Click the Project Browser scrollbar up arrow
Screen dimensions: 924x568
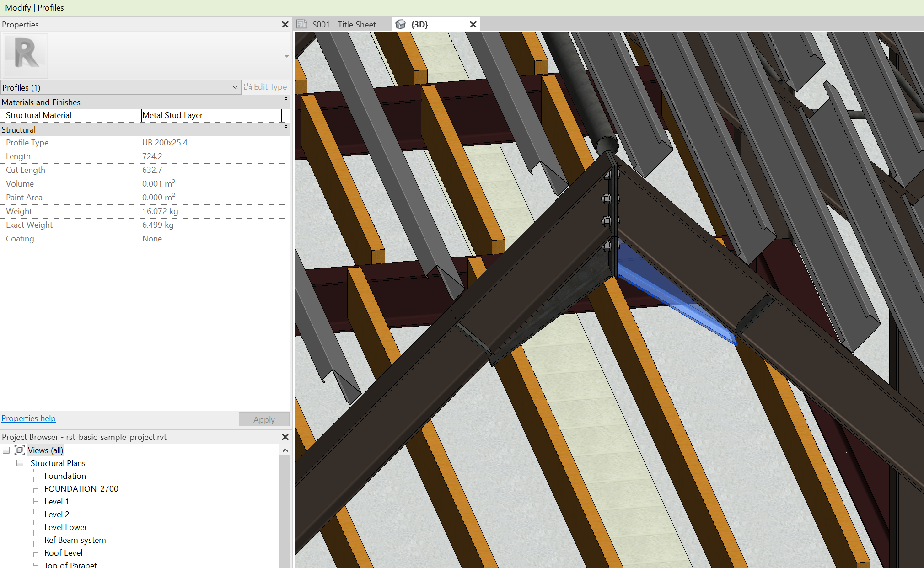coord(285,450)
